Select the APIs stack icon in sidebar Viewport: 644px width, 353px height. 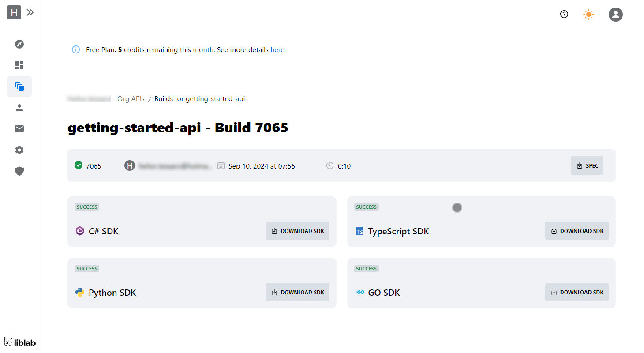coord(19,86)
